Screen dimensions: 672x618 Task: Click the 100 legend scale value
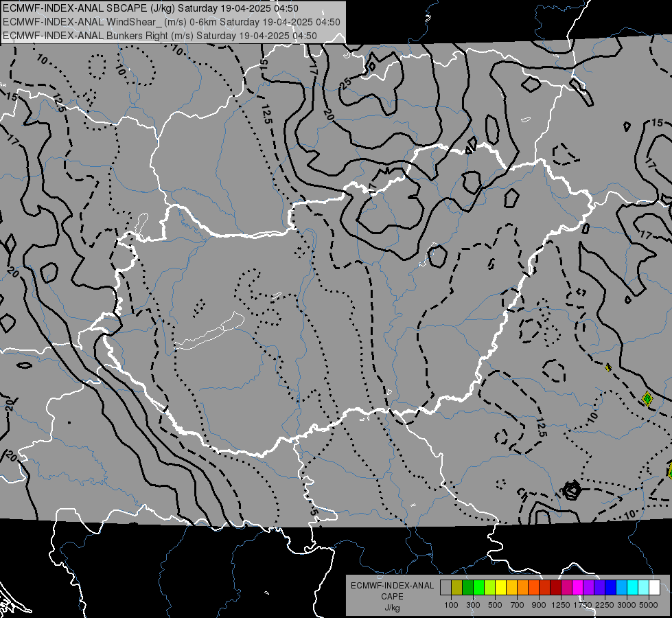point(451,605)
